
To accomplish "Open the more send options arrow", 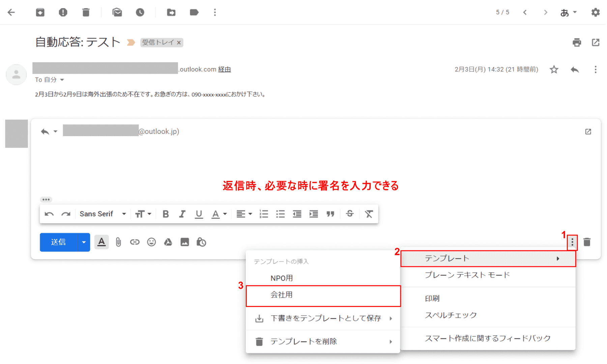I will [x=84, y=242].
